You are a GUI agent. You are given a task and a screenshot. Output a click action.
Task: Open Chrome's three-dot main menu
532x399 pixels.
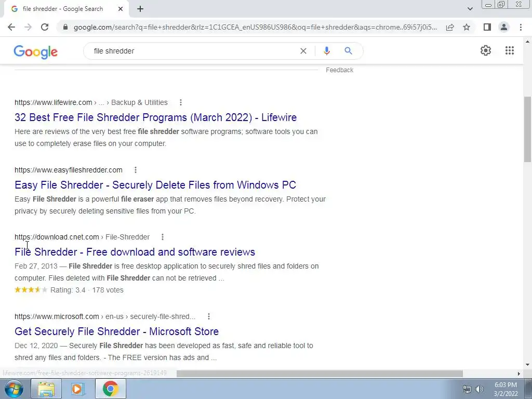click(521, 27)
